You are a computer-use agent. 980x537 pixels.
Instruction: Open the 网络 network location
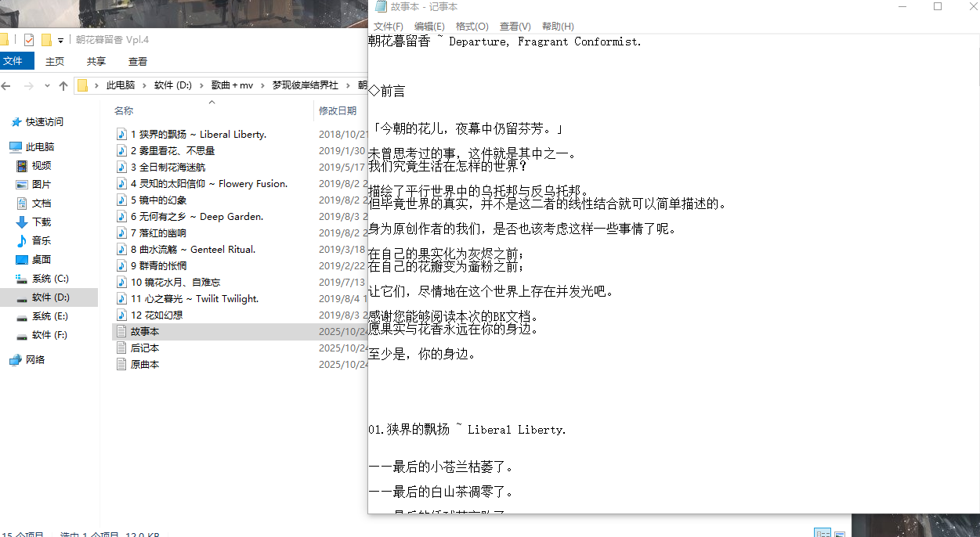(x=35, y=360)
